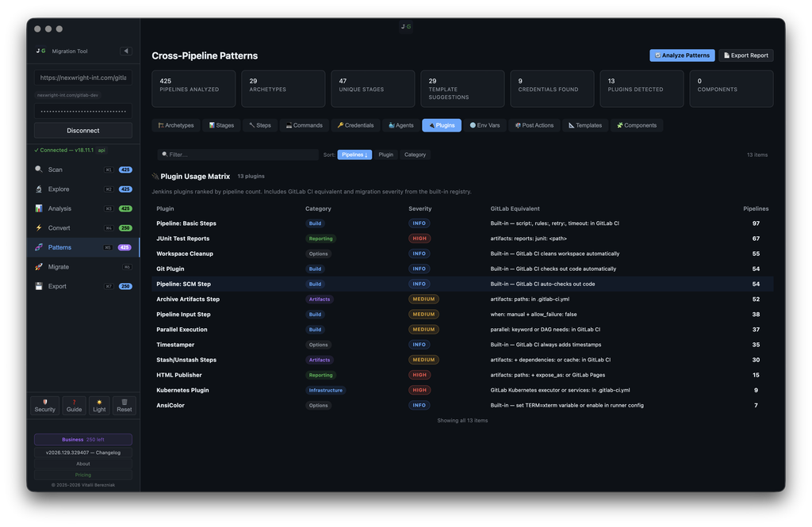
Task: Open the Changelog version link
Action: click(x=82, y=453)
